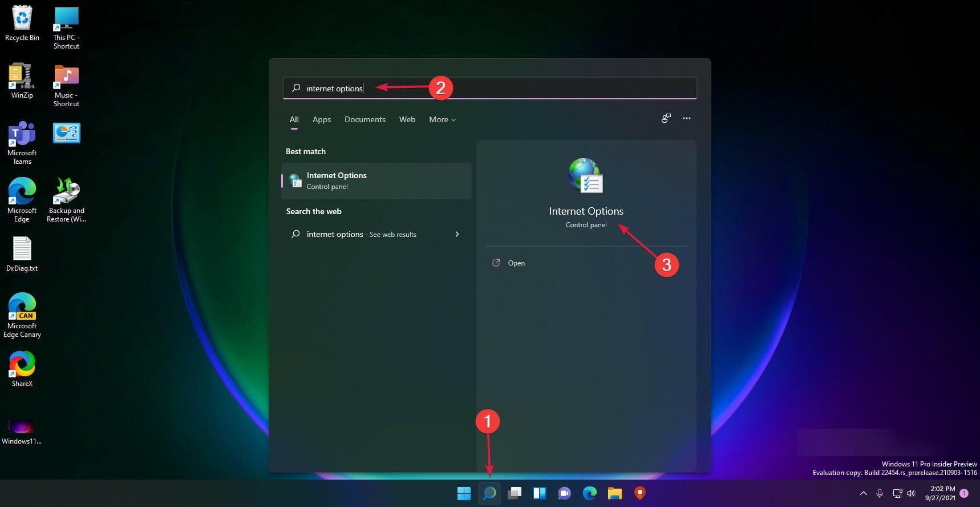Open Task View from the taskbar
The height and width of the screenshot is (507, 980).
[515, 493]
